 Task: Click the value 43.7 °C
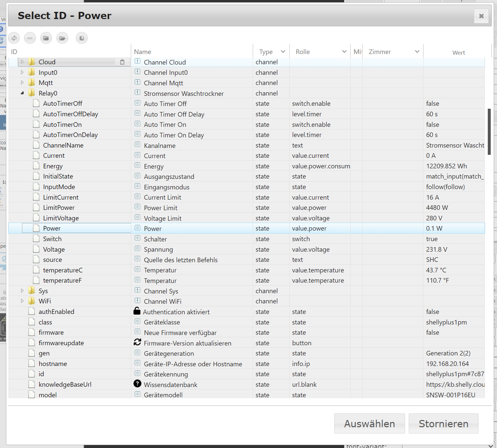click(x=436, y=270)
